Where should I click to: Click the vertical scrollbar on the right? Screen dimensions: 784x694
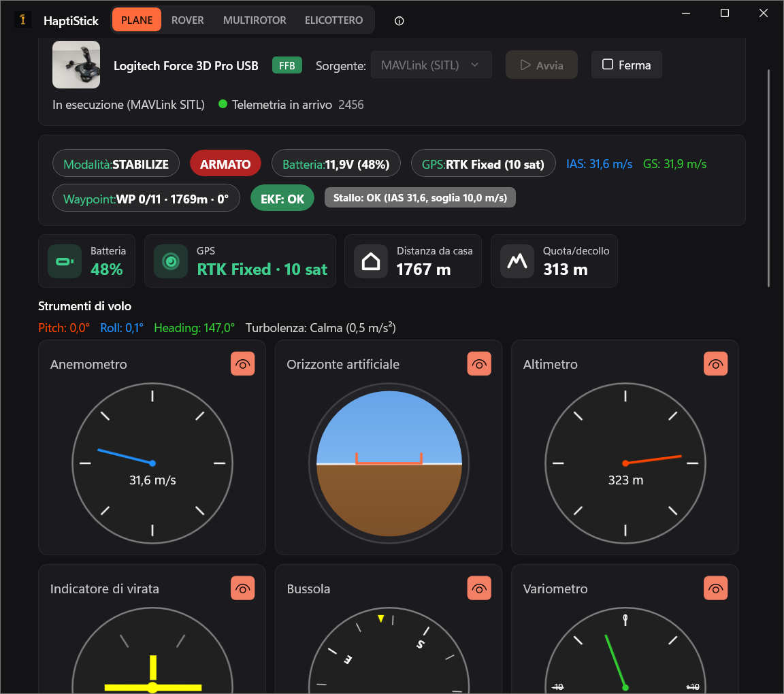769,178
